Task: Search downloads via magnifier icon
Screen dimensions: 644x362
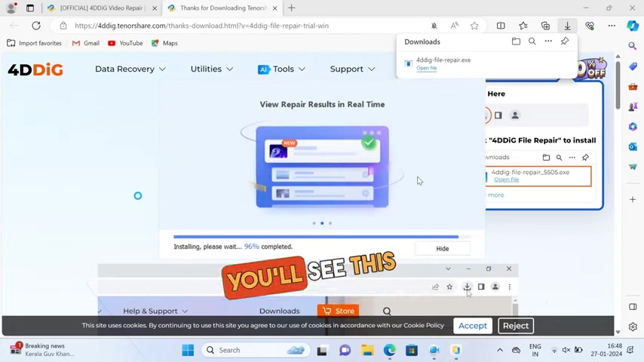Action: pos(532,41)
